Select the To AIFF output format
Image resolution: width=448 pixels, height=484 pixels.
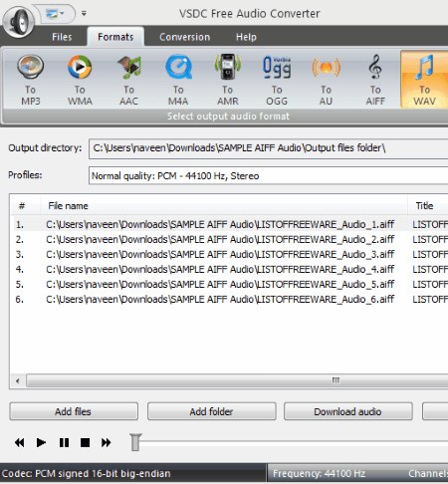point(375,80)
